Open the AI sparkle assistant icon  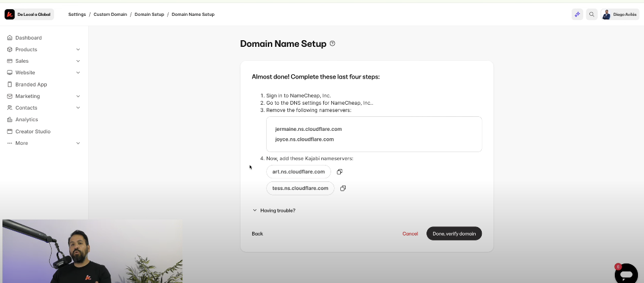click(577, 15)
